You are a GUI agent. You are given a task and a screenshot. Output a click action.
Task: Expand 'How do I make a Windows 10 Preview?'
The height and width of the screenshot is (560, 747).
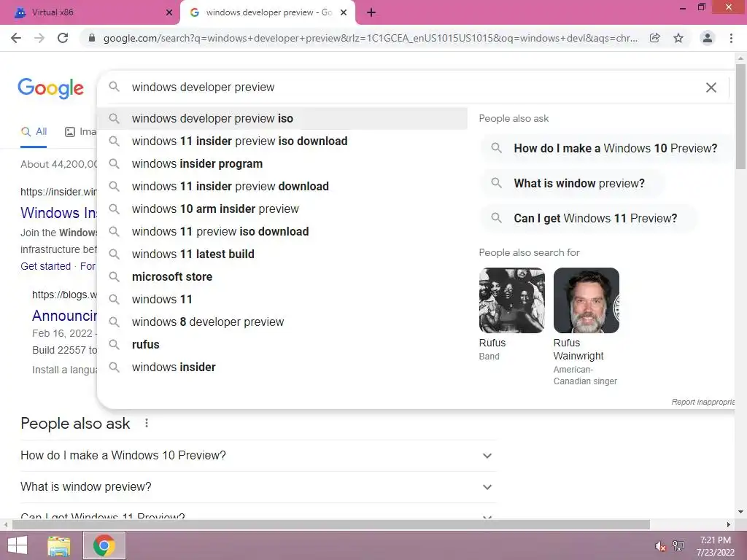click(258, 456)
